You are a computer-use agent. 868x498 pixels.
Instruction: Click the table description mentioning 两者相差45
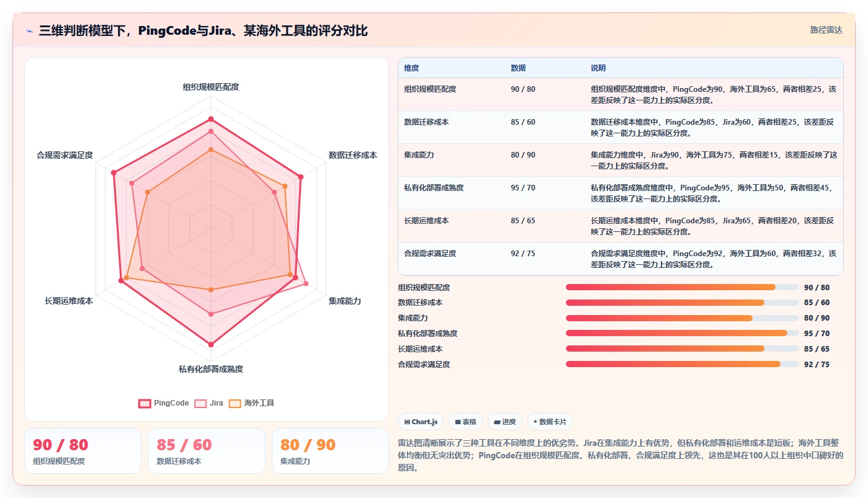point(714,193)
